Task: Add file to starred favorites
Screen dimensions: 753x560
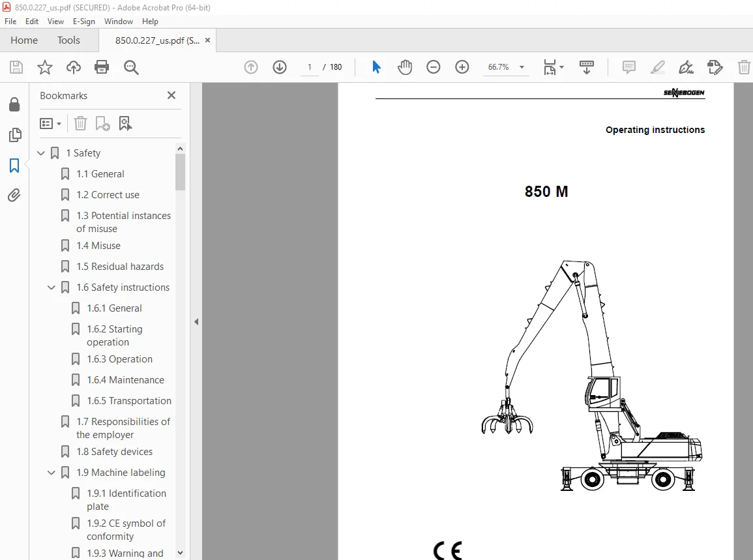Action: 45,67
